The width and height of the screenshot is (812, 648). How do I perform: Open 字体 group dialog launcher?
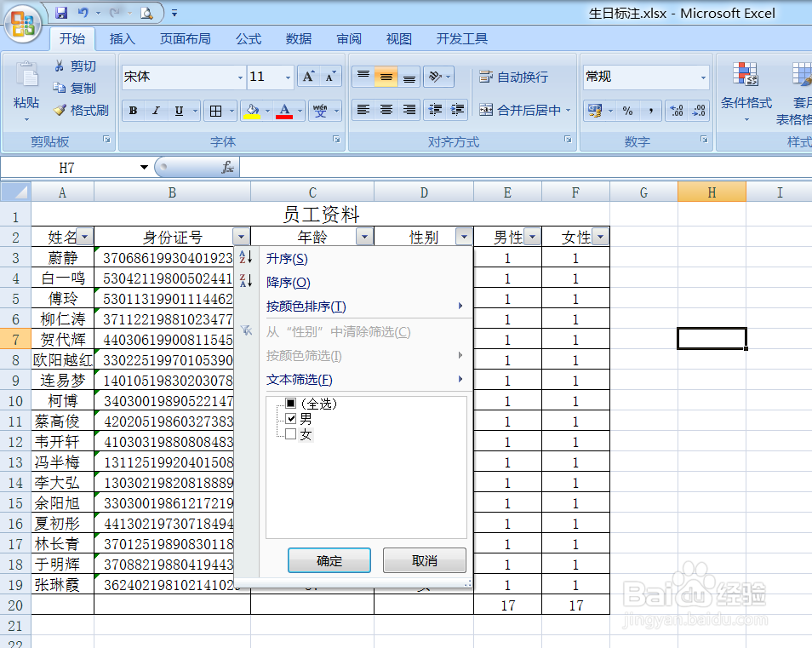336,140
